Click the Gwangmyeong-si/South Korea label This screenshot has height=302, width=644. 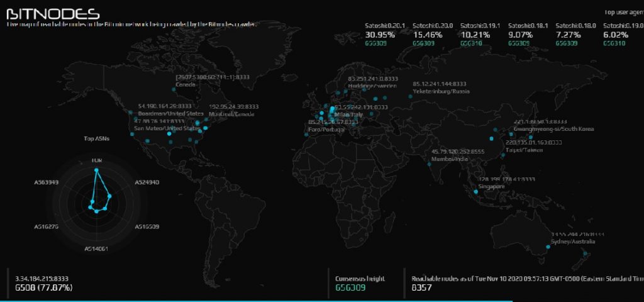click(x=553, y=129)
